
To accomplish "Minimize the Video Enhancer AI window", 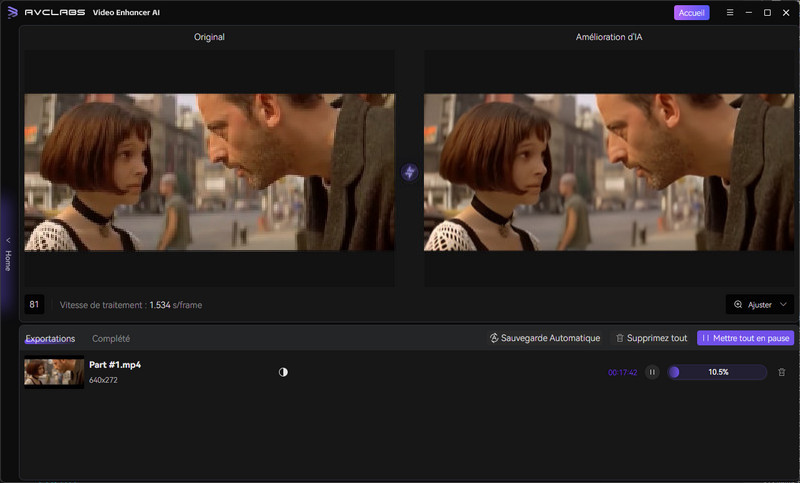I will 748,12.
